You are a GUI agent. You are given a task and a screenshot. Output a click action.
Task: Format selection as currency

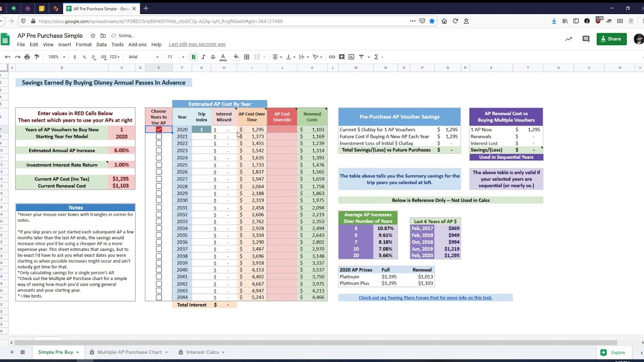pyautogui.click(x=74, y=57)
